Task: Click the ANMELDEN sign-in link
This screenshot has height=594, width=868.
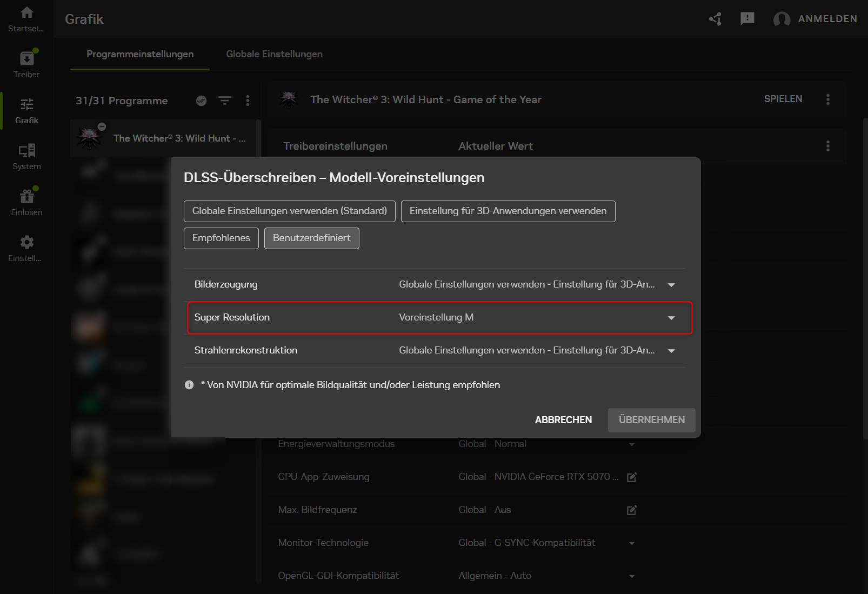Action: (827, 19)
